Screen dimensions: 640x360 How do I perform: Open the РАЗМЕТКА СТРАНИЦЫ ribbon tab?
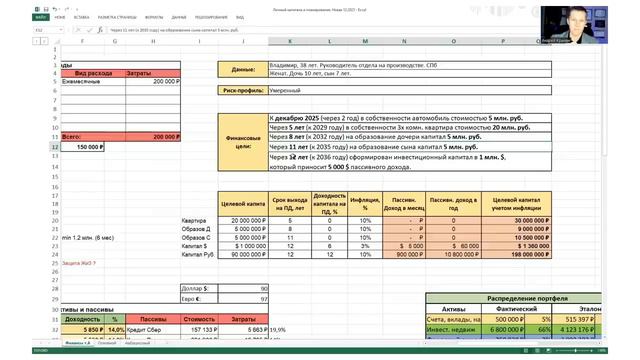click(x=117, y=17)
